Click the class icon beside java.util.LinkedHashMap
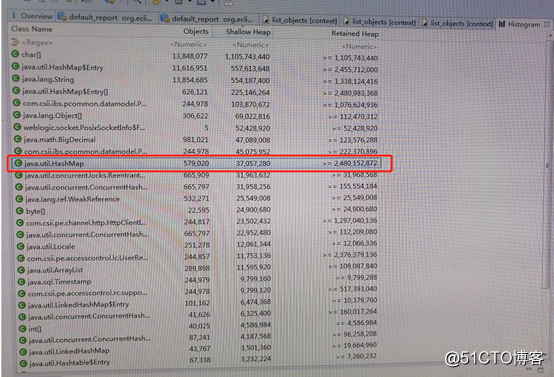This screenshot has width=554, height=377. [23, 352]
